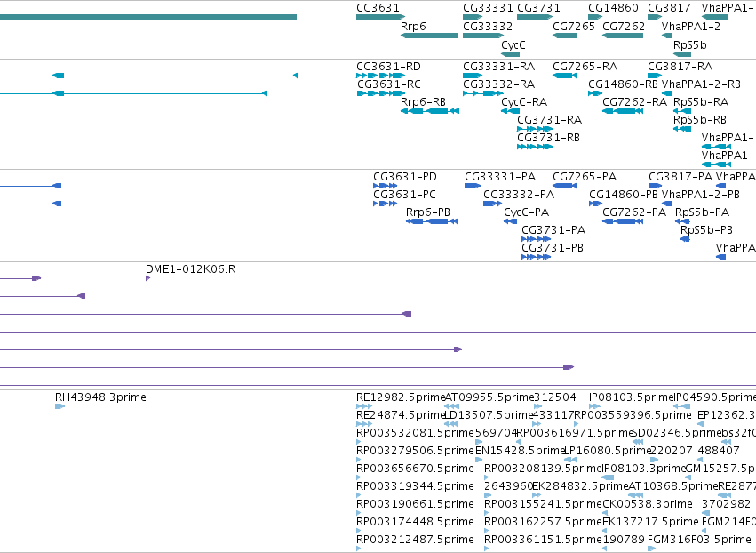Click the CG7265-RA transcript label
The image size is (756, 553).
pos(585,66)
